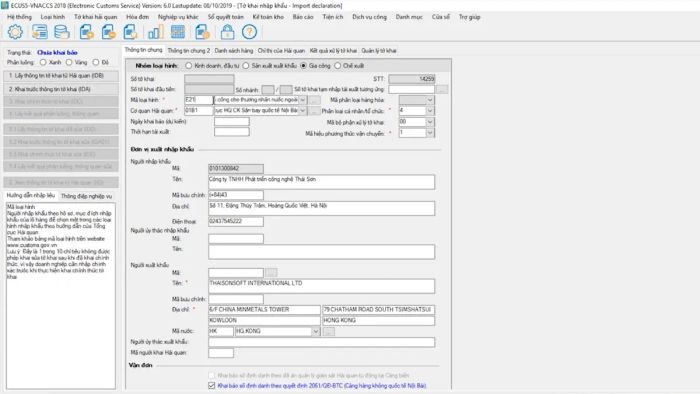This screenshot has height=394, width=700.
Task: Click document icon left of bar chart
Action: click(130, 32)
